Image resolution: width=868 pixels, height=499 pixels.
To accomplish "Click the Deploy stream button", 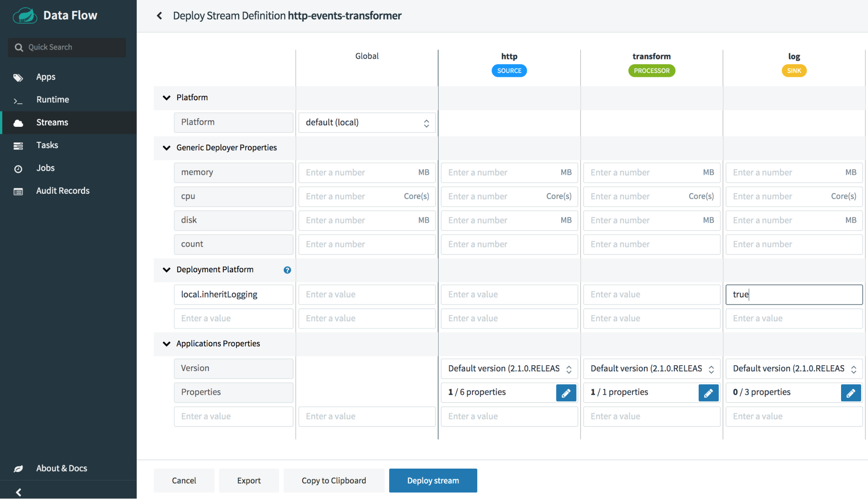I will click(432, 480).
